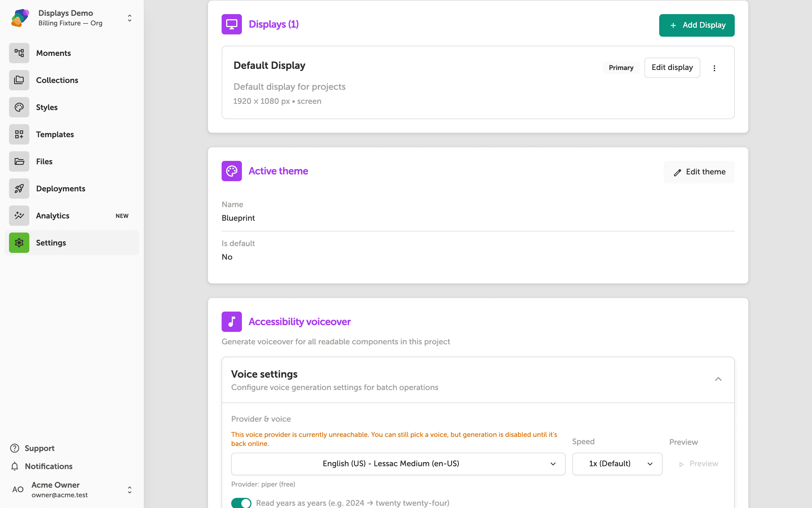Click the Displays (1) heading
The width and height of the screenshot is (812, 508).
pyautogui.click(x=274, y=24)
